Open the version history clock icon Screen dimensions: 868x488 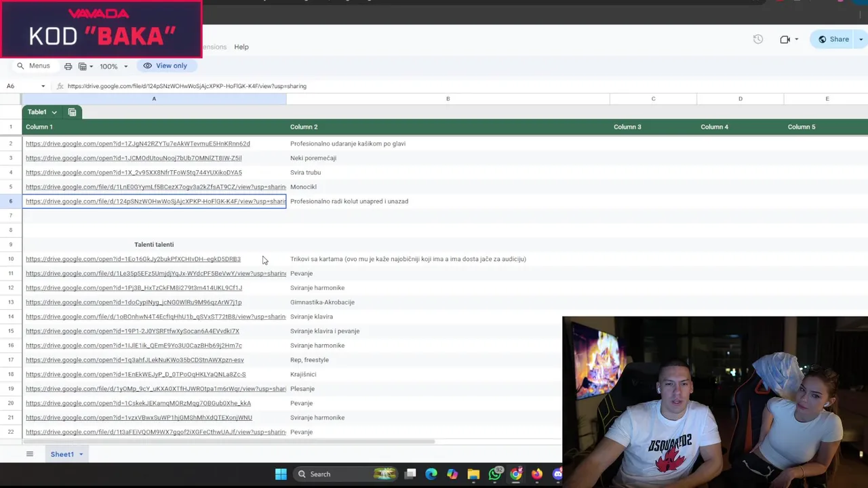pos(758,39)
